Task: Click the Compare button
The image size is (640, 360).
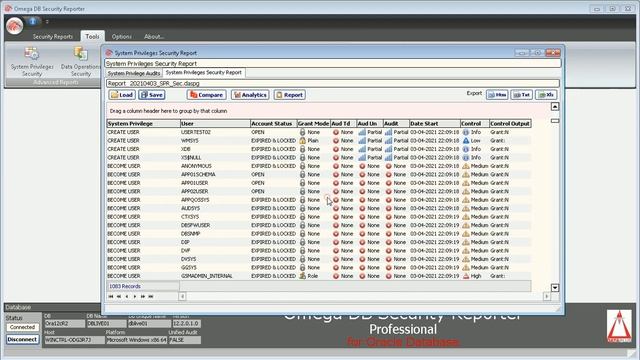Action: (207, 95)
